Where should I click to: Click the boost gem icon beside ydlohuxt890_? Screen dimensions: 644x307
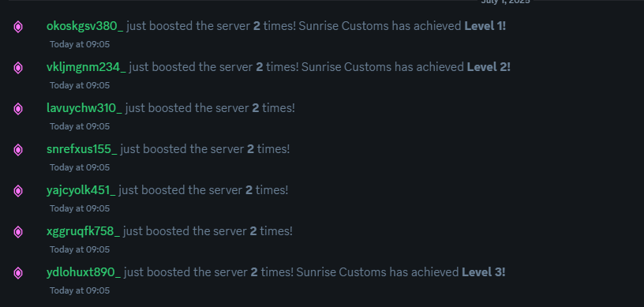tap(18, 273)
